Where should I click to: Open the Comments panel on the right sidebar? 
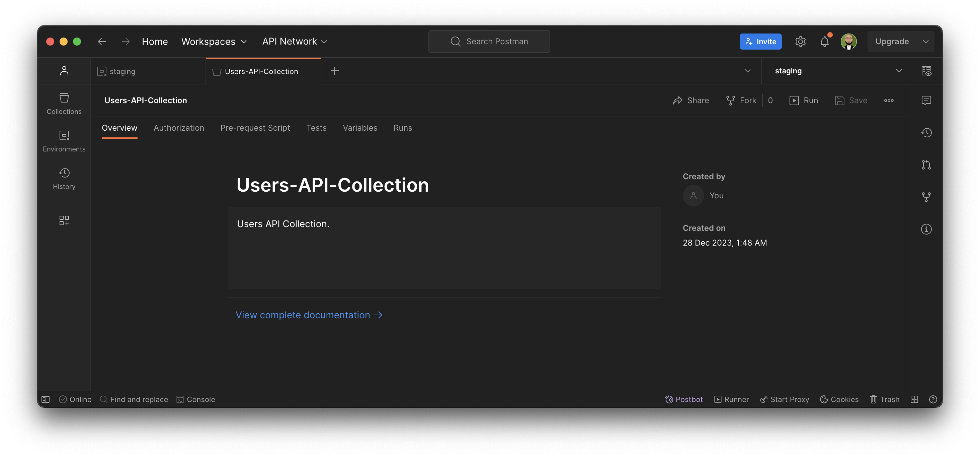[x=927, y=100]
